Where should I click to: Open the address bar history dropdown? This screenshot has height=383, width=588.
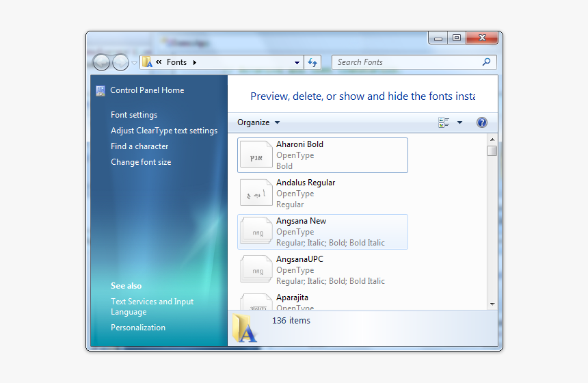point(297,63)
